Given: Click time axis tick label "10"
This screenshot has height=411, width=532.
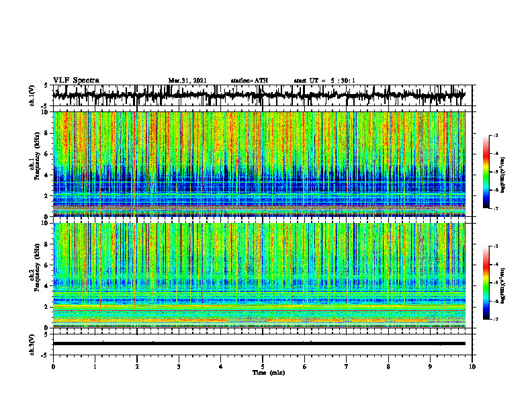Looking at the screenshot, I should click(x=472, y=367).
